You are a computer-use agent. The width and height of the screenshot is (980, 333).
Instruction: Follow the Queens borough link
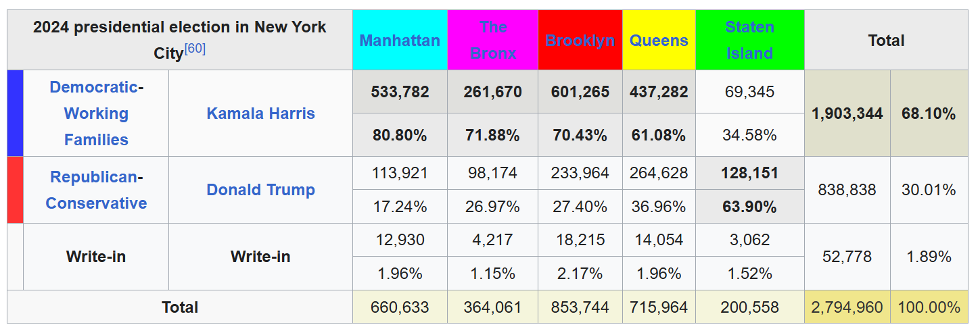659,41
